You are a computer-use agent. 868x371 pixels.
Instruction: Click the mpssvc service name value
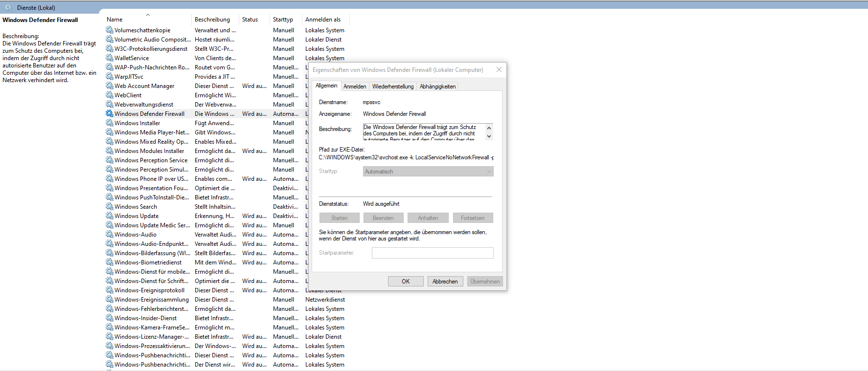point(371,102)
